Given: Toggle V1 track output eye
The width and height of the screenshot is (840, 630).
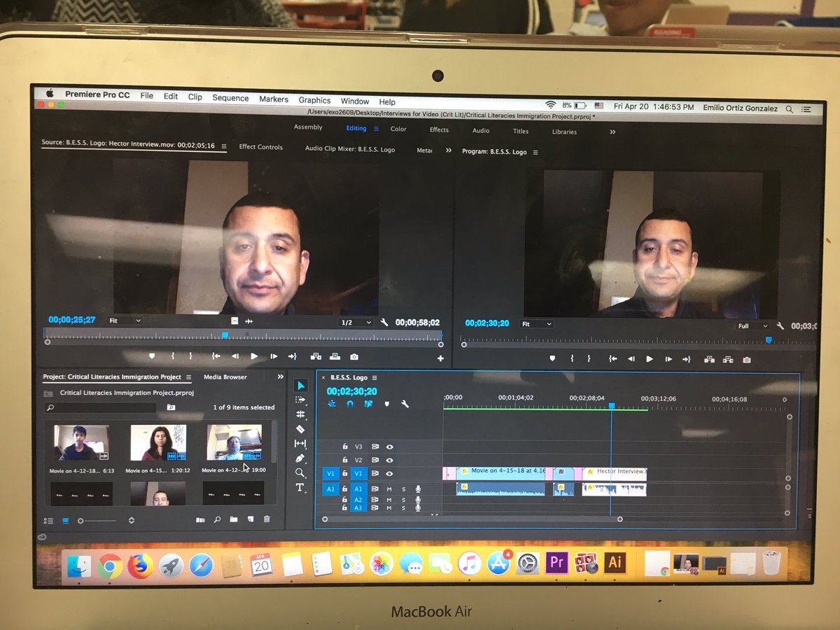Looking at the screenshot, I should [390, 474].
